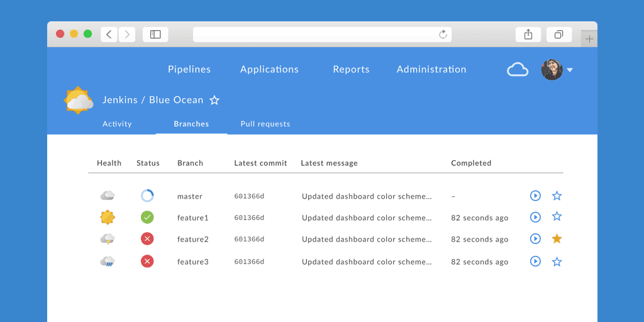Click the green success icon for feature1

pyautogui.click(x=147, y=217)
